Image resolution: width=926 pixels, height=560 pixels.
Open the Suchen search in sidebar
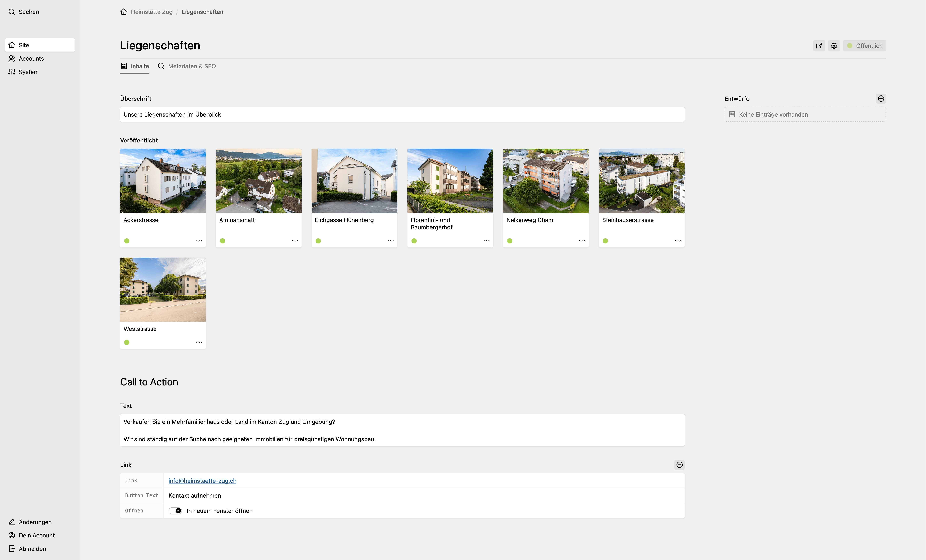pos(24,12)
